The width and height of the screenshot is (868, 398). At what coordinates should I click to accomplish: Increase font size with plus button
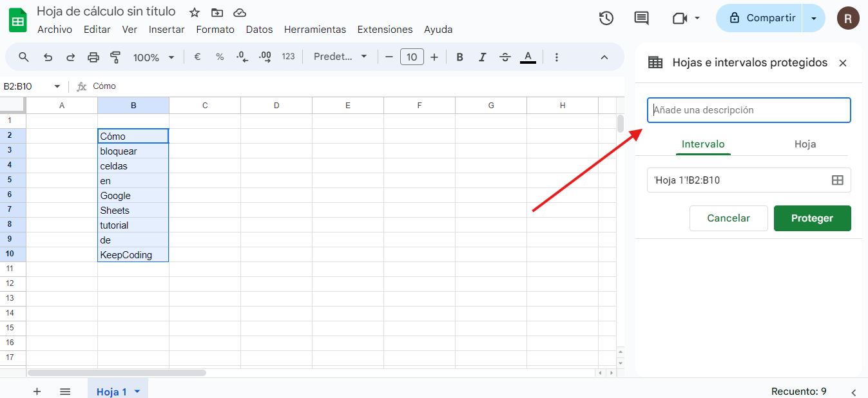(x=434, y=57)
